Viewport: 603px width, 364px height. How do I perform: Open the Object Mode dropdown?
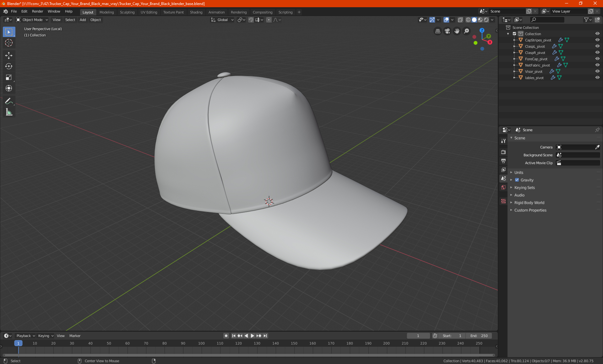point(32,20)
